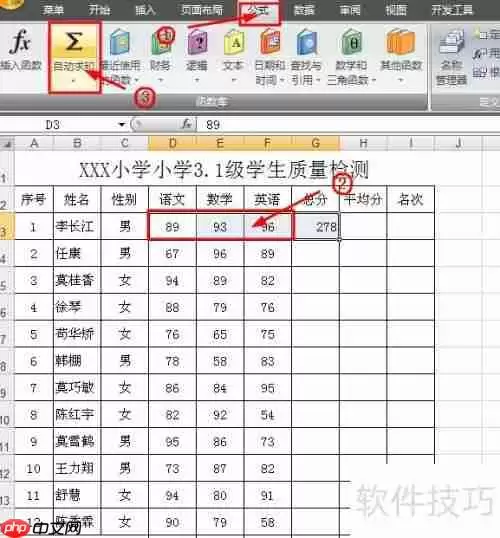
Task: Select the name cell 李长江
Action: coord(77,226)
